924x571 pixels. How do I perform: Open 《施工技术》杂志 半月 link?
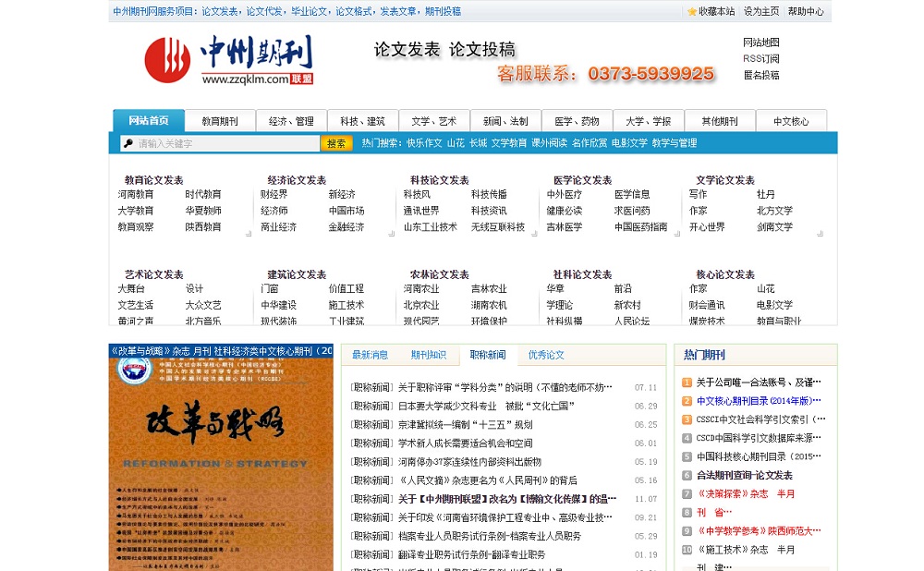(x=746, y=550)
